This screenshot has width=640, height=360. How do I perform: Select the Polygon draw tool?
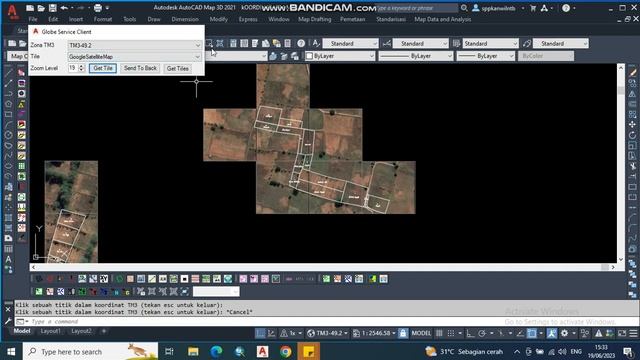click(x=8, y=104)
